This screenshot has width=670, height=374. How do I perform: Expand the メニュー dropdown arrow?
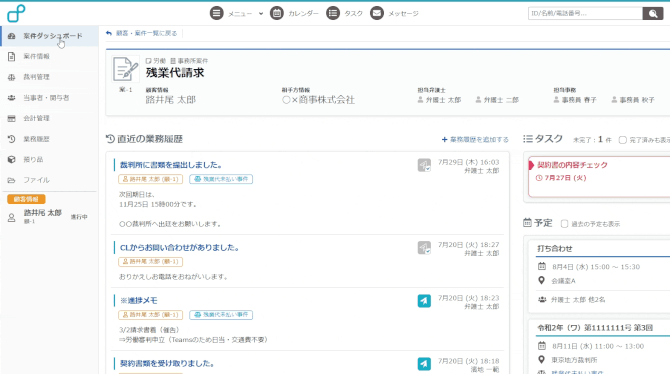coord(261,14)
